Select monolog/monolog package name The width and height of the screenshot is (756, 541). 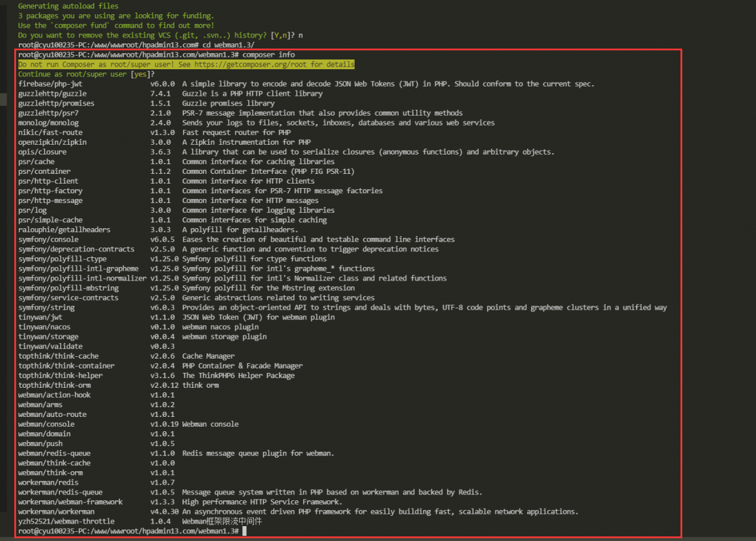click(48, 123)
